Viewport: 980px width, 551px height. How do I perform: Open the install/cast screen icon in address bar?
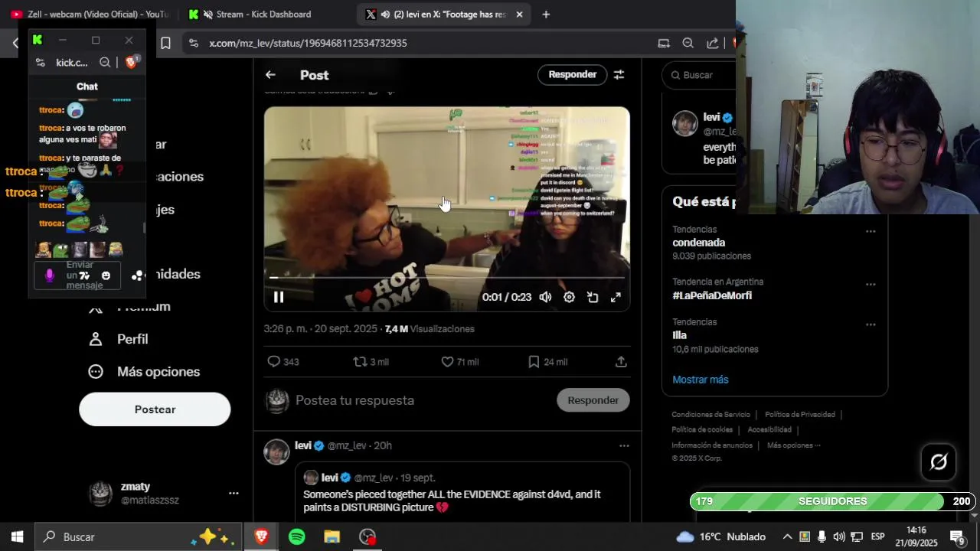click(x=664, y=43)
